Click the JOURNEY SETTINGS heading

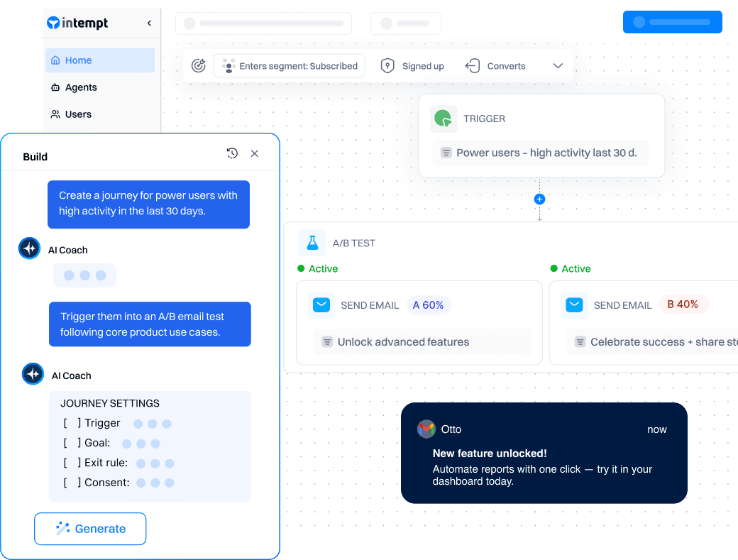(x=110, y=403)
